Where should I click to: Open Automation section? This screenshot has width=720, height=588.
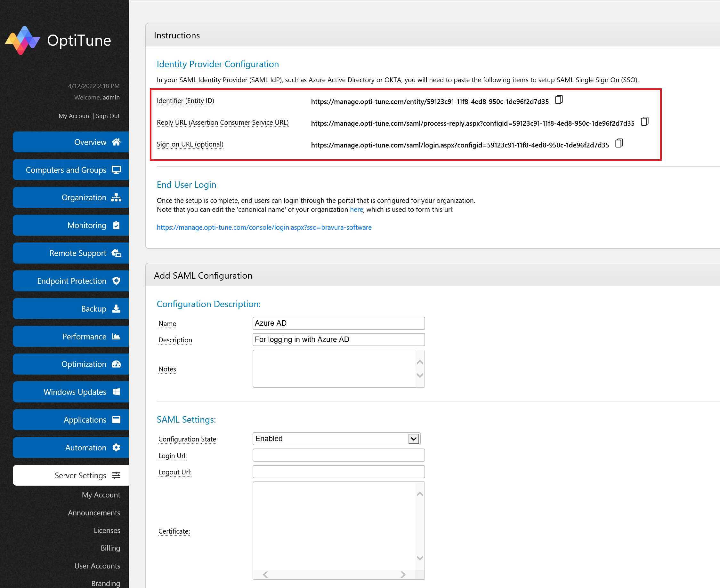pos(71,448)
